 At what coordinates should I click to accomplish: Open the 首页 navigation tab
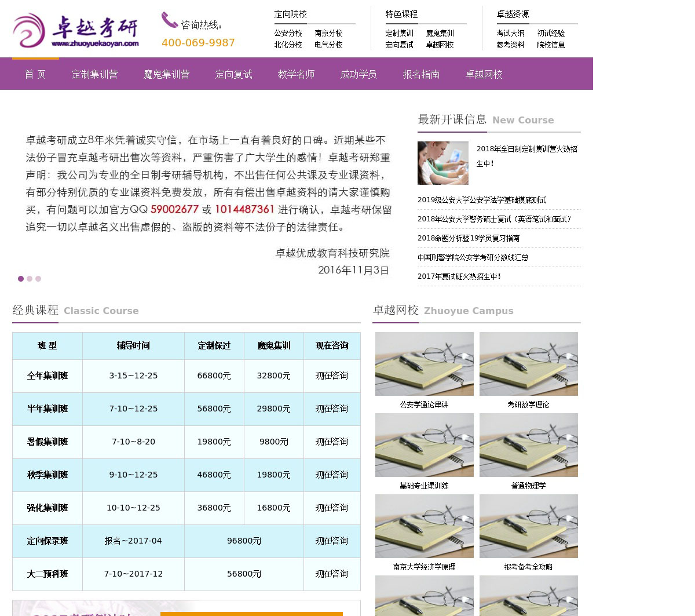[35, 74]
